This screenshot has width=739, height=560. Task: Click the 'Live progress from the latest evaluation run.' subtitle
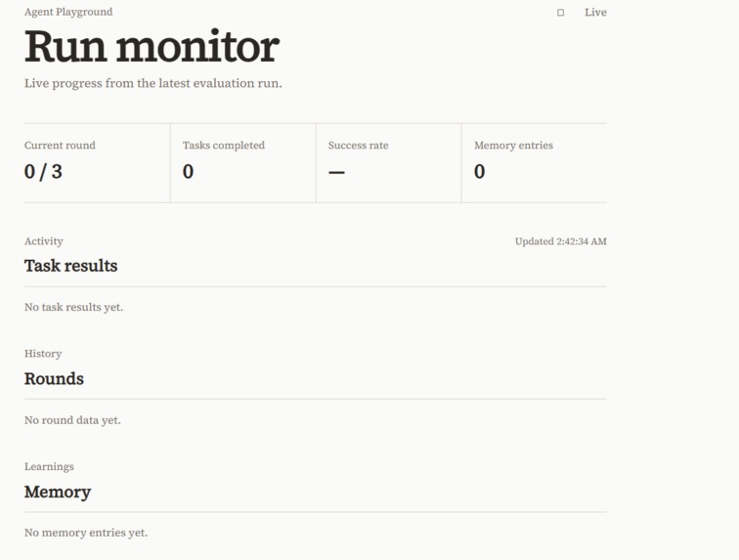153,83
